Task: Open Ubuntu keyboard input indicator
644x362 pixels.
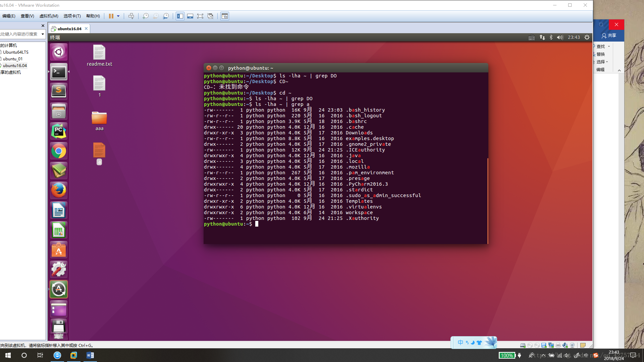Action: (532, 37)
